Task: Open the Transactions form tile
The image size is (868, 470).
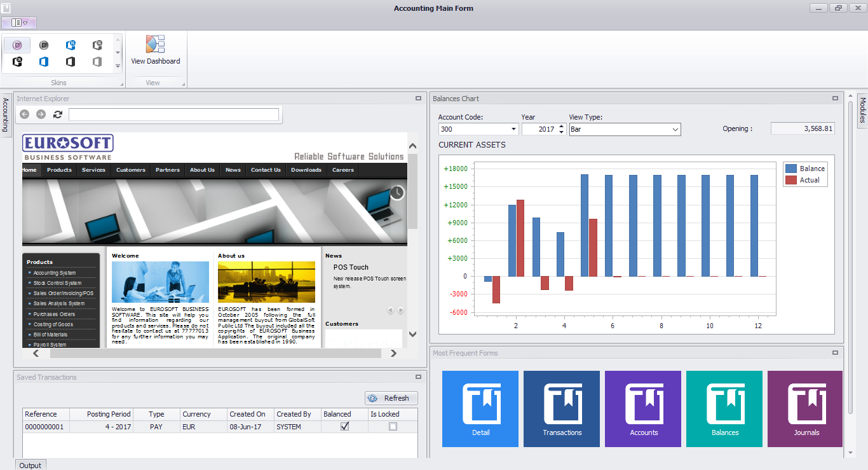Action: 562,408
